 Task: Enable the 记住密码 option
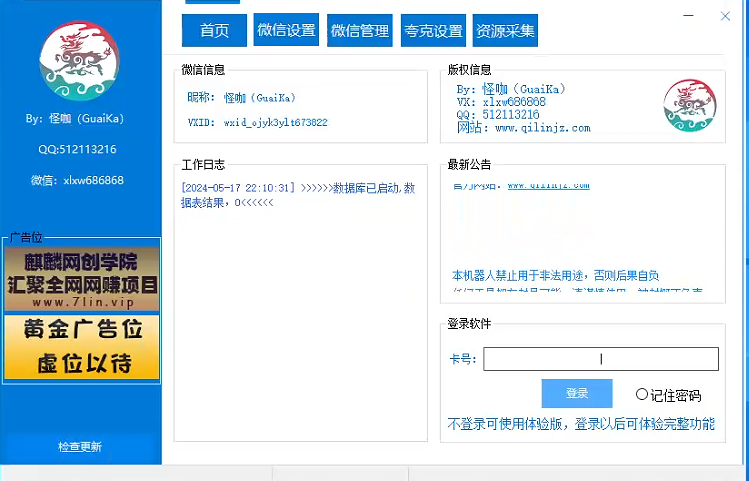[642, 395]
